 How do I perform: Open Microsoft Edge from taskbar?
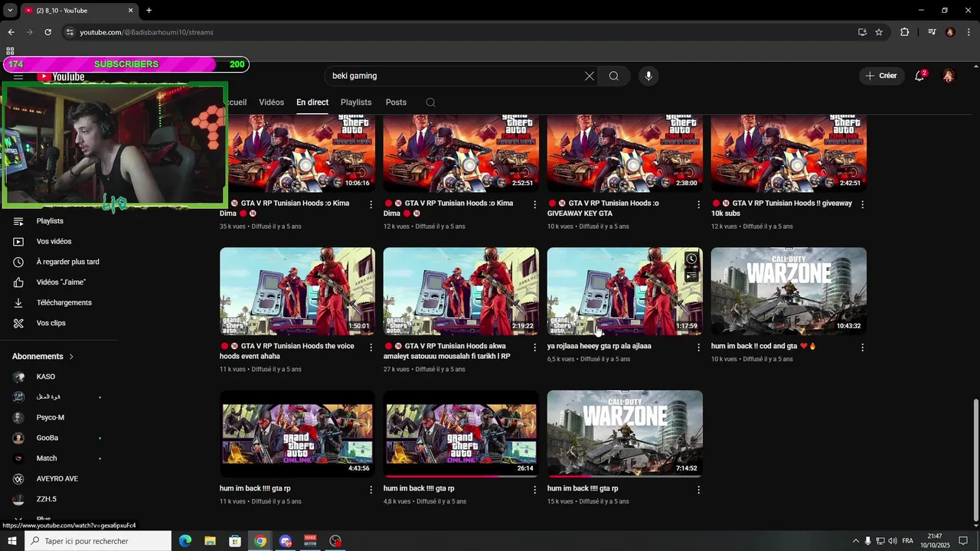(185, 541)
